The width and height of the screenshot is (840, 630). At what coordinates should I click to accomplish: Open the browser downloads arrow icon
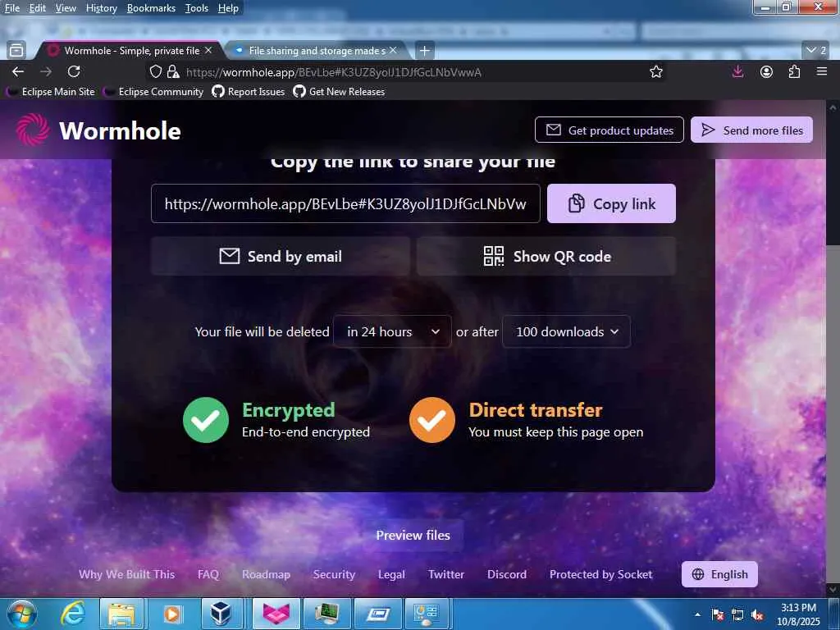(737, 72)
